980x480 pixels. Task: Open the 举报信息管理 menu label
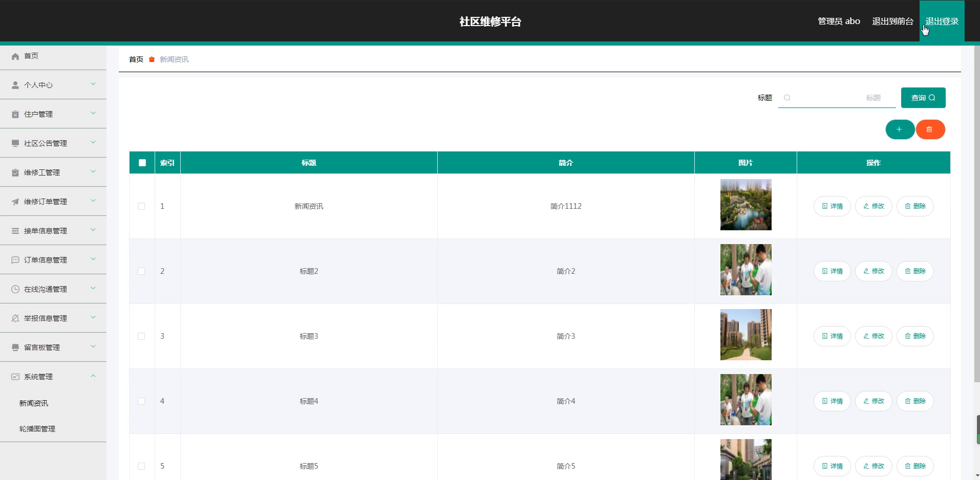pyautogui.click(x=46, y=318)
